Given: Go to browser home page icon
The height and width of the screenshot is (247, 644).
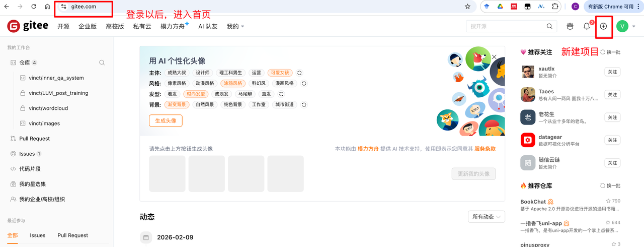Looking at the screenshot, I should (x=47, y=7).
